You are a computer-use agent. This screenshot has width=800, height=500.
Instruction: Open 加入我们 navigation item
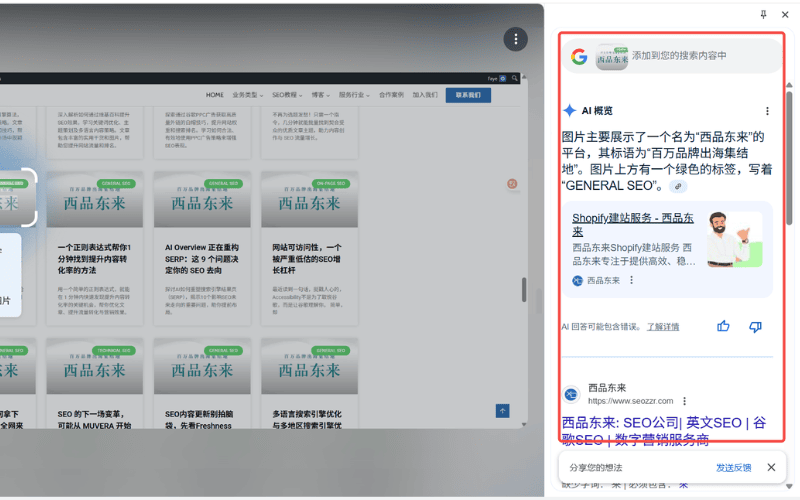click(x=425, y=95)
